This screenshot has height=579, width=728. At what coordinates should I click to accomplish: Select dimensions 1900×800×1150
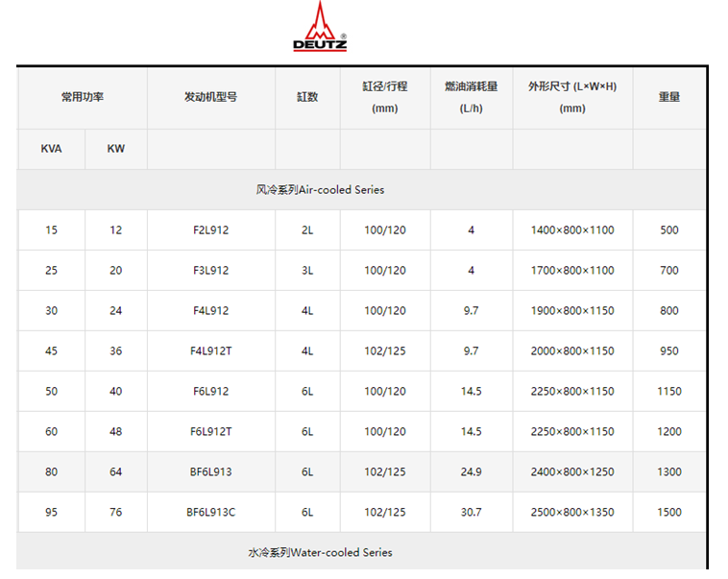click(x=572, y=311)
